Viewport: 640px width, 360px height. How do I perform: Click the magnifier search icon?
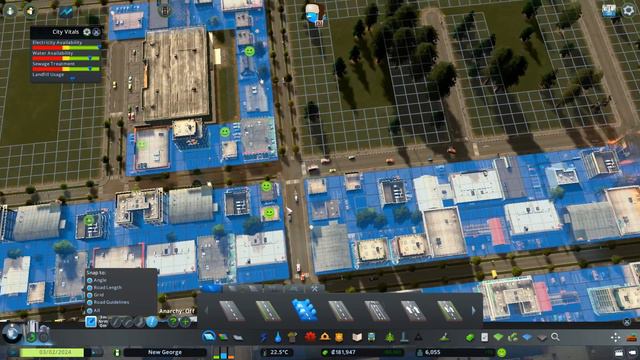(x=555, y=337)
